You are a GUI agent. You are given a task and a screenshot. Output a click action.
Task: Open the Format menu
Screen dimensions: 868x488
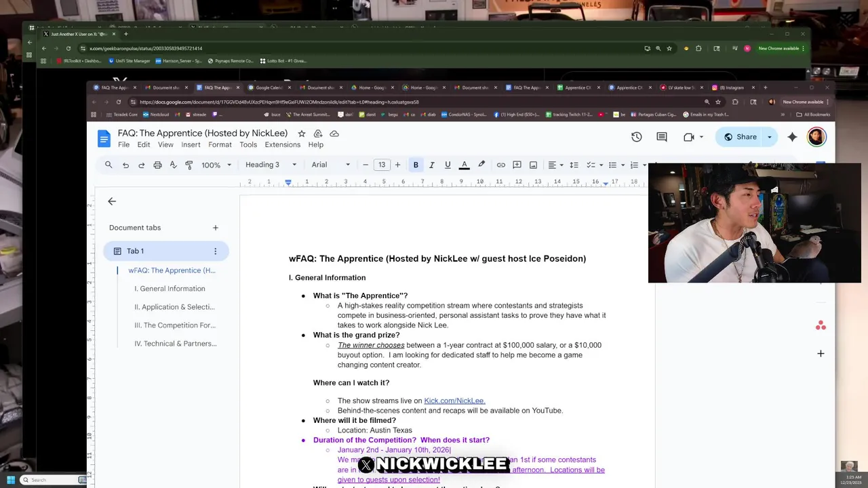(x=220, y=145)
